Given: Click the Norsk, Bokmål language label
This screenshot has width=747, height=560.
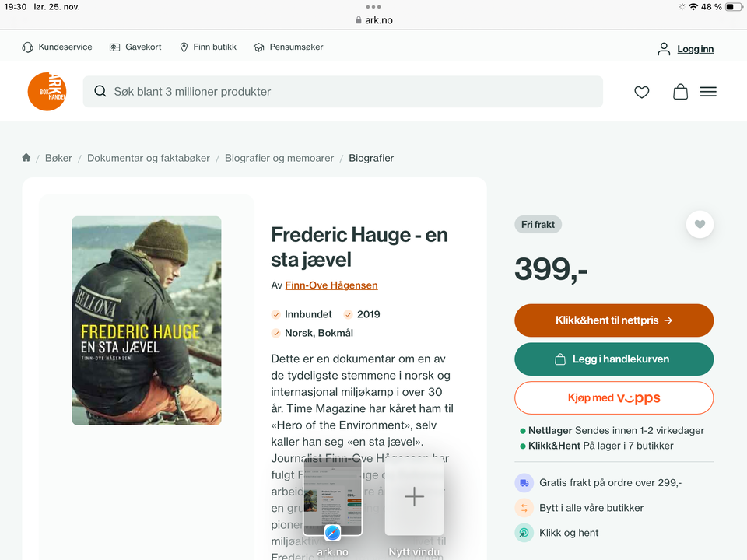Looking at the screenshot, I should [x=319, y=333].
